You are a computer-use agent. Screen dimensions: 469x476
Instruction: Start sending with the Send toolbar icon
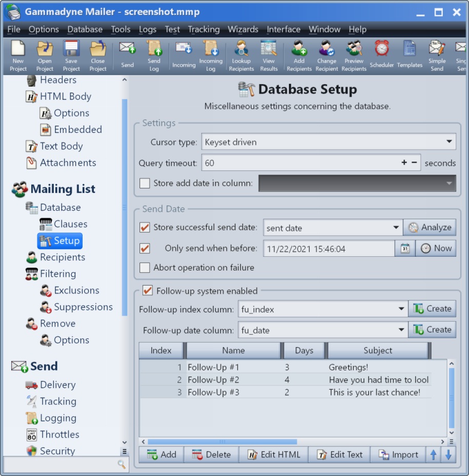pyautogui.click(x=127, y=56)
